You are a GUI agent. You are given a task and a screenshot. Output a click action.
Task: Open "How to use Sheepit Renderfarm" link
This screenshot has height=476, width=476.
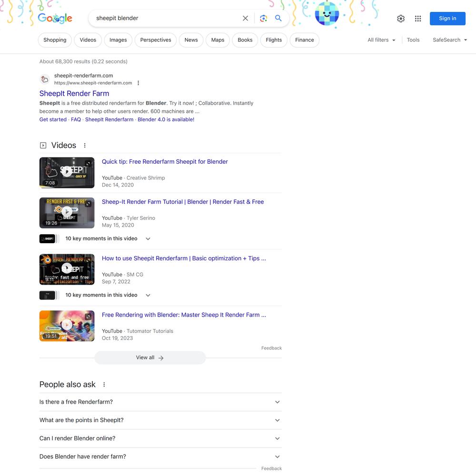coord(184,258)
